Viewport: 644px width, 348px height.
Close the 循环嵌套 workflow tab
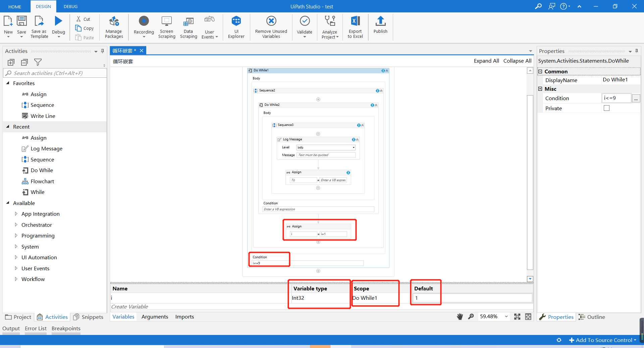click(x=142, y=51)
